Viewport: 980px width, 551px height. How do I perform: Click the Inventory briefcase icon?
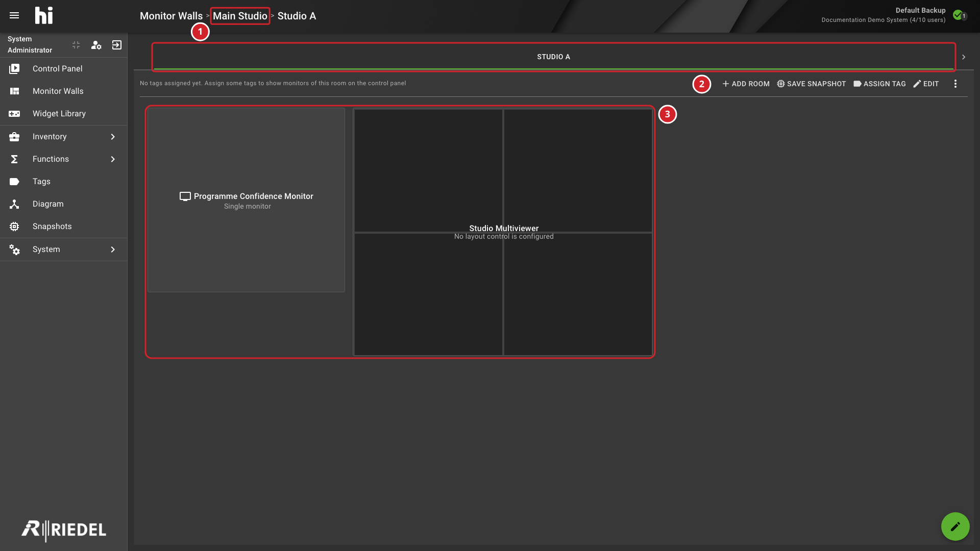pyautogui.click(x=14, y=137)
